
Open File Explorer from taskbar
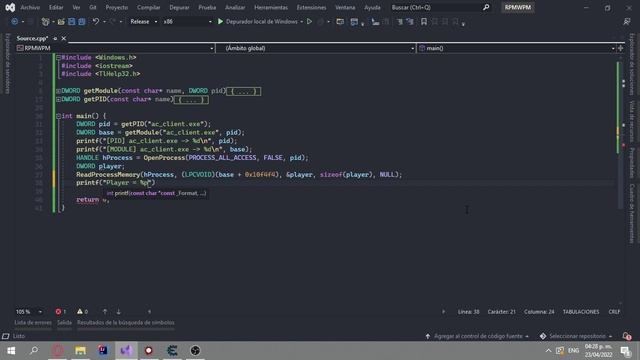click(x=80, y=351)
